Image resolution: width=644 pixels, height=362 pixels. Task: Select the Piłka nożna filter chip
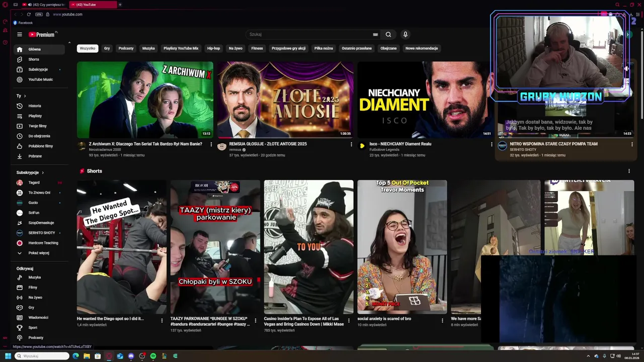324,48
